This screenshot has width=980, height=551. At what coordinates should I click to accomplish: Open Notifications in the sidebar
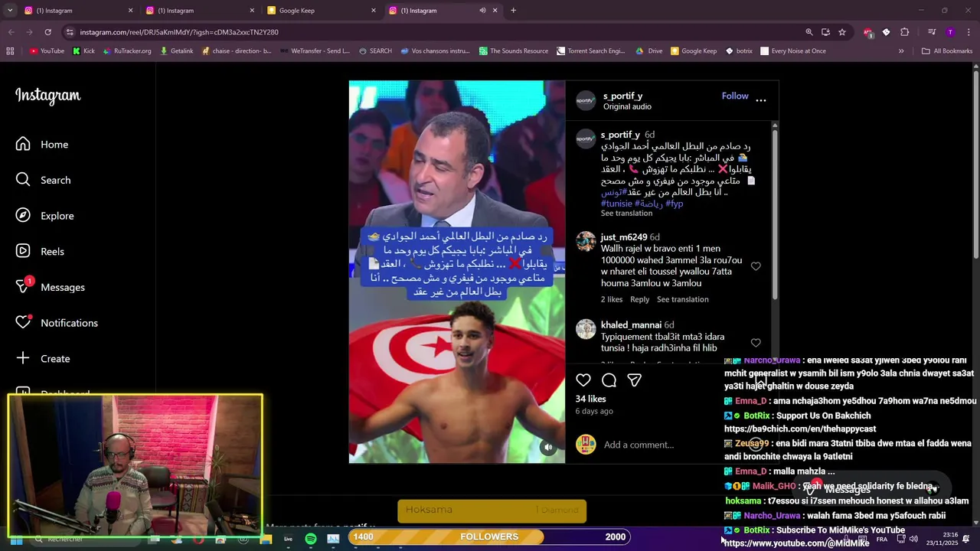[57, 323]
